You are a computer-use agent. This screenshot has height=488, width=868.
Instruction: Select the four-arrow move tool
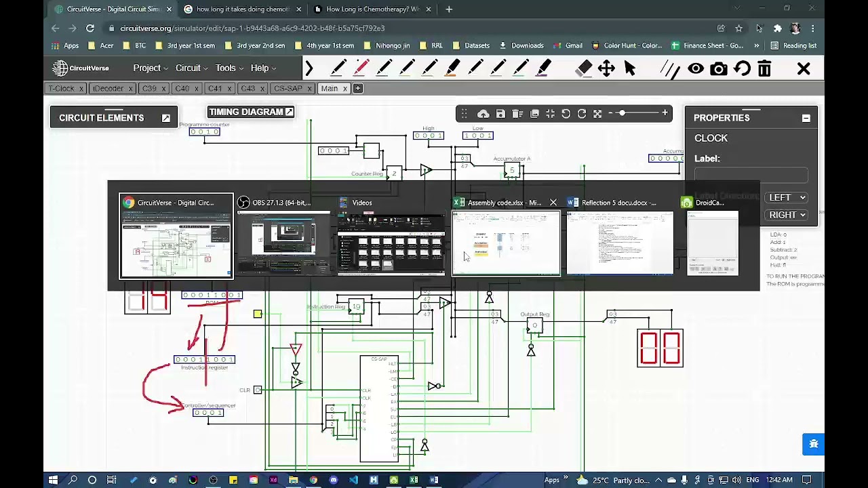pyautogui.click(x=606, y=68)
